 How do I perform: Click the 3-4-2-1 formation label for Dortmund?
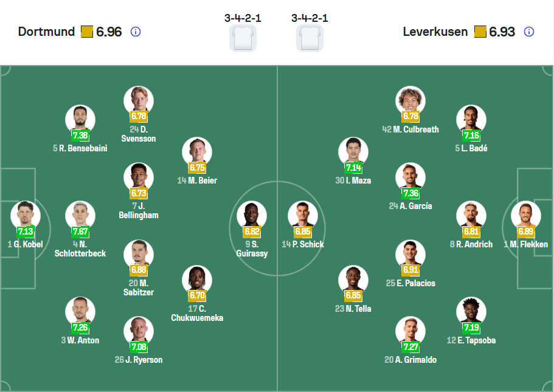tap(243, 19)
